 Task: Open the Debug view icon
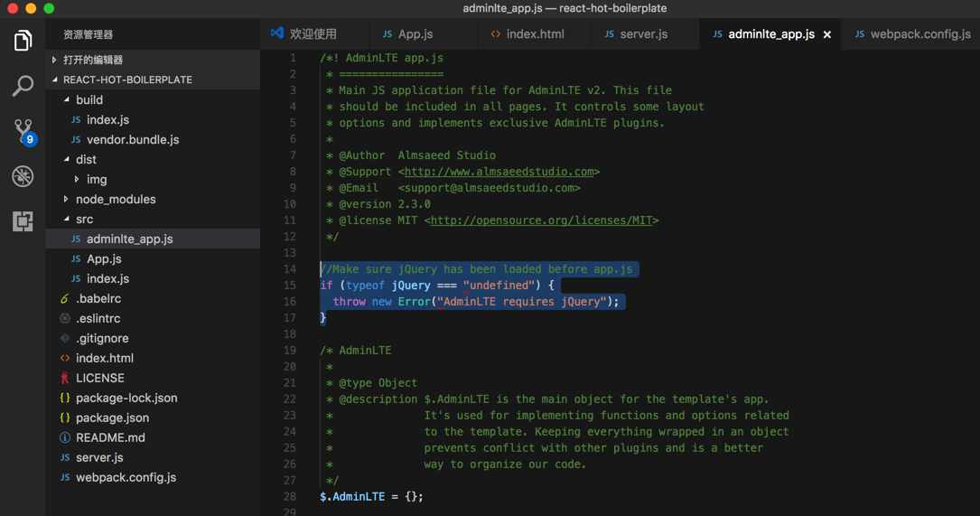pyautogui.click(x=23, y=176)
